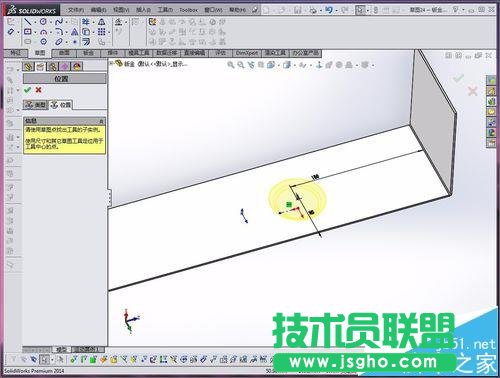Viewport: 500px width, 378px height.
Task: Open the Select tool dropdown arrow
Action: coord(367,11)
